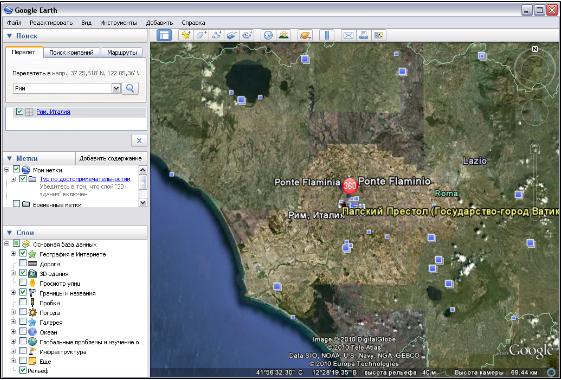Clear search results with the X button
The width and height of the screenshot is (561, 380).
pos(139,141)
